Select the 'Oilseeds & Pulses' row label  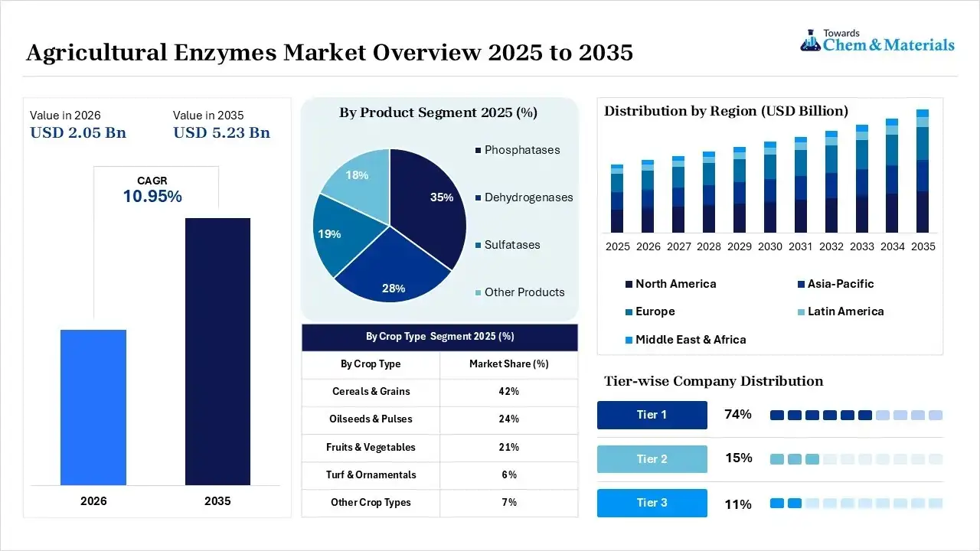coord(371,419)
